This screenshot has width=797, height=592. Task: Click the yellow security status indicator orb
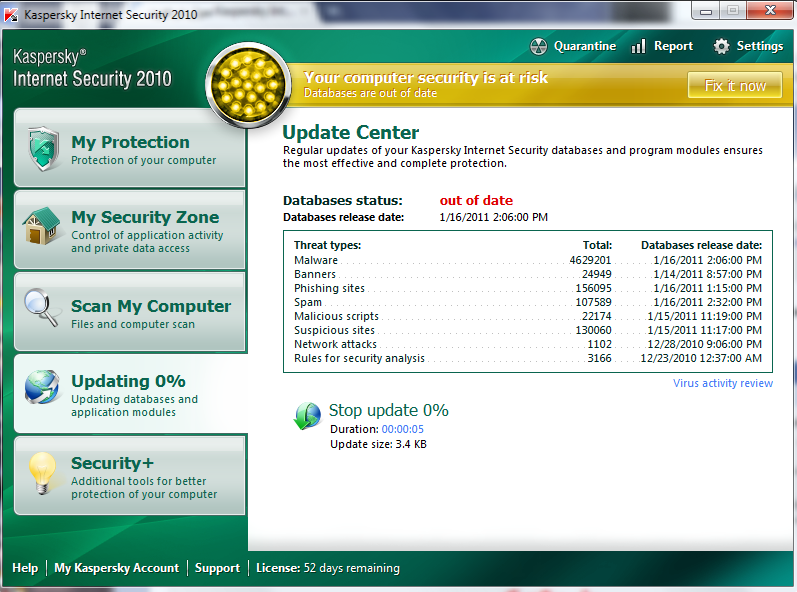pos(248,85)
